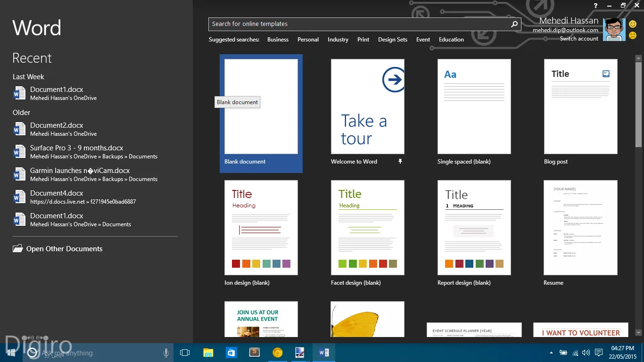The height and width of the screenshot is (362, 644).
Task: Pin the Welcome to Word template using its pin icon
Action: [400, 161]
